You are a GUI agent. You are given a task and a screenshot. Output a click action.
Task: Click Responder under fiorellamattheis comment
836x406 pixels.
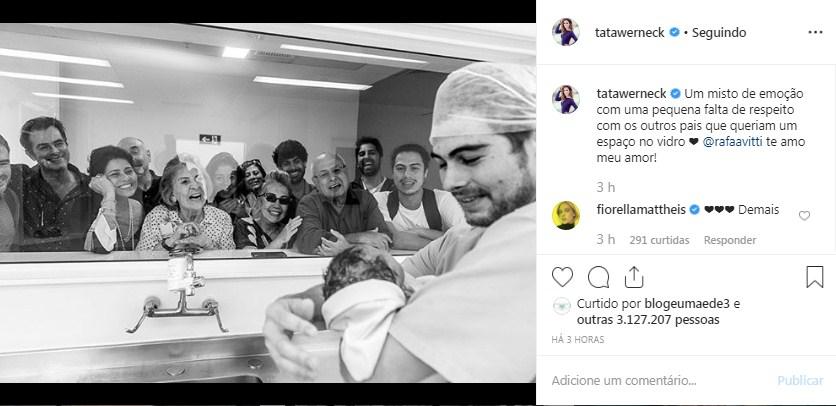[729, 241]
